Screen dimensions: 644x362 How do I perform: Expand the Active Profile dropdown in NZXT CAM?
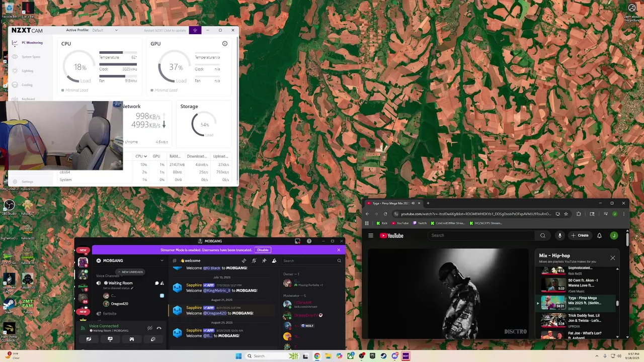pos(105,30)
